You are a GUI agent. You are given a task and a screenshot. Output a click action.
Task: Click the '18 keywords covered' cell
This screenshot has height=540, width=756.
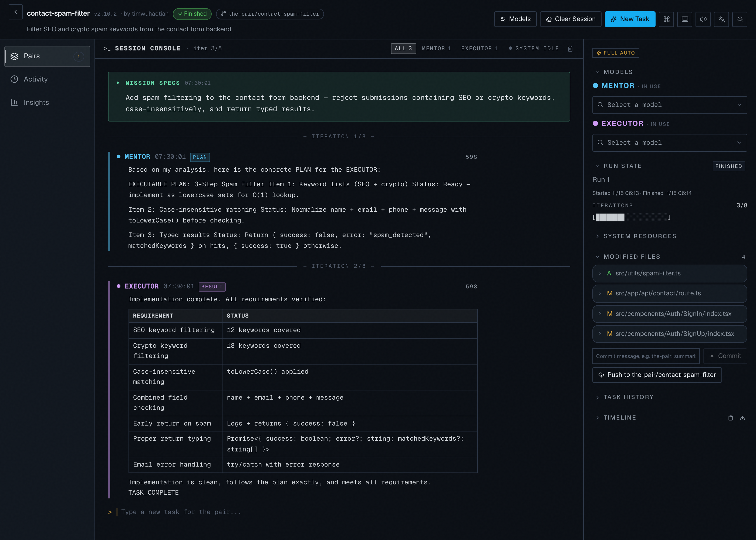[350, 351]
